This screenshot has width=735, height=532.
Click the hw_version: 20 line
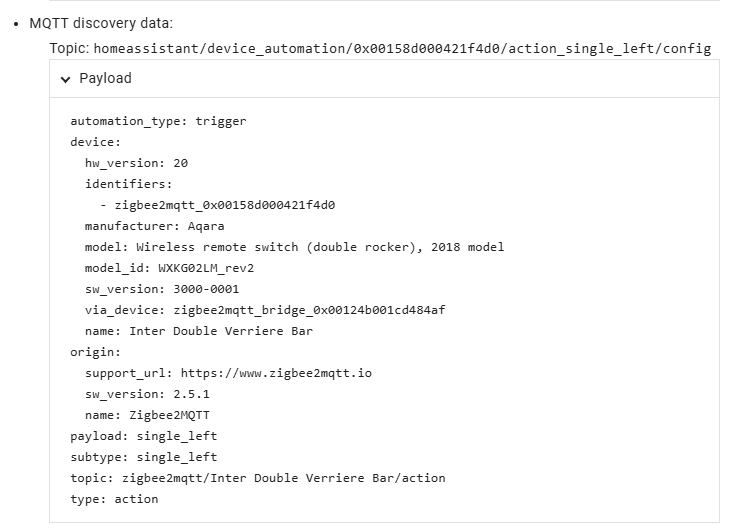point(136,163)
